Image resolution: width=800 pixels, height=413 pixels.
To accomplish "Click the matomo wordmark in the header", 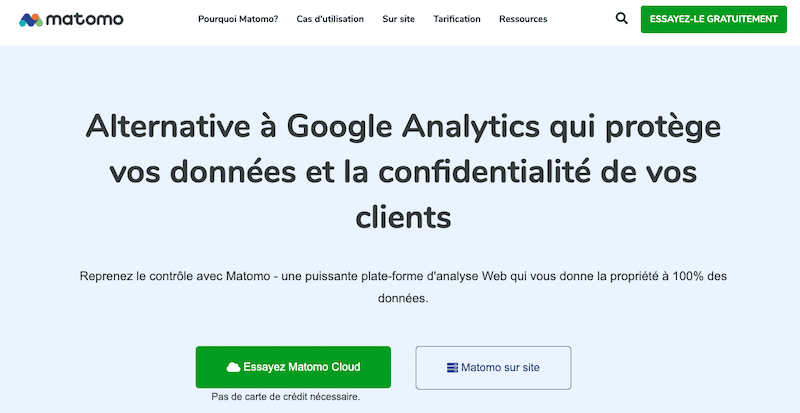I will click(x=84, y=19).
